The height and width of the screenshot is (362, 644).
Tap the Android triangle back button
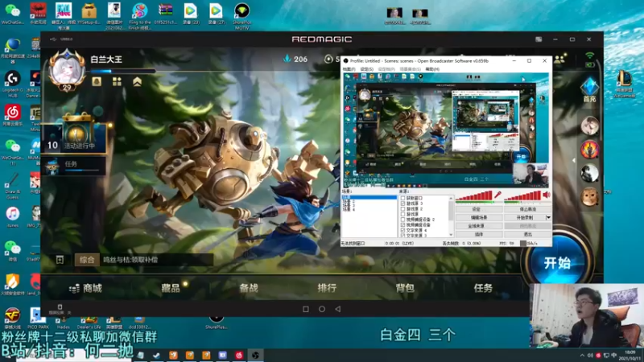tap(337, 309)
